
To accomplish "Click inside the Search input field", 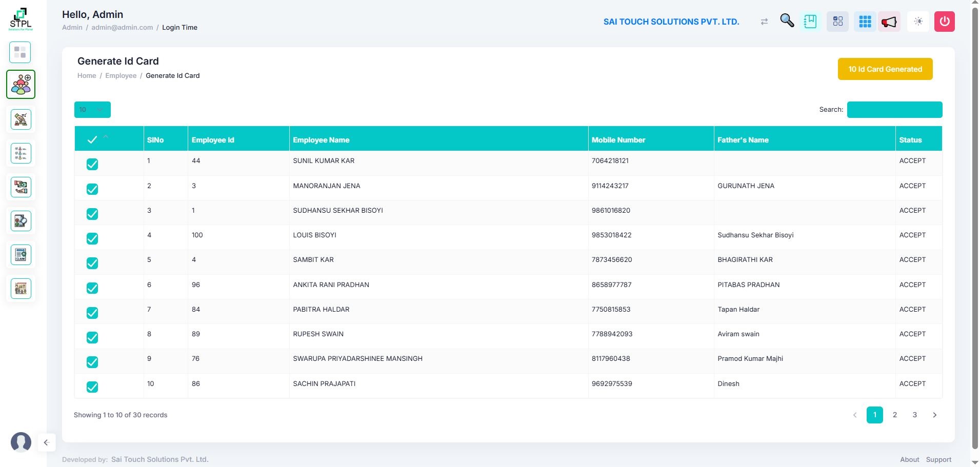I will tap(894, 110).
